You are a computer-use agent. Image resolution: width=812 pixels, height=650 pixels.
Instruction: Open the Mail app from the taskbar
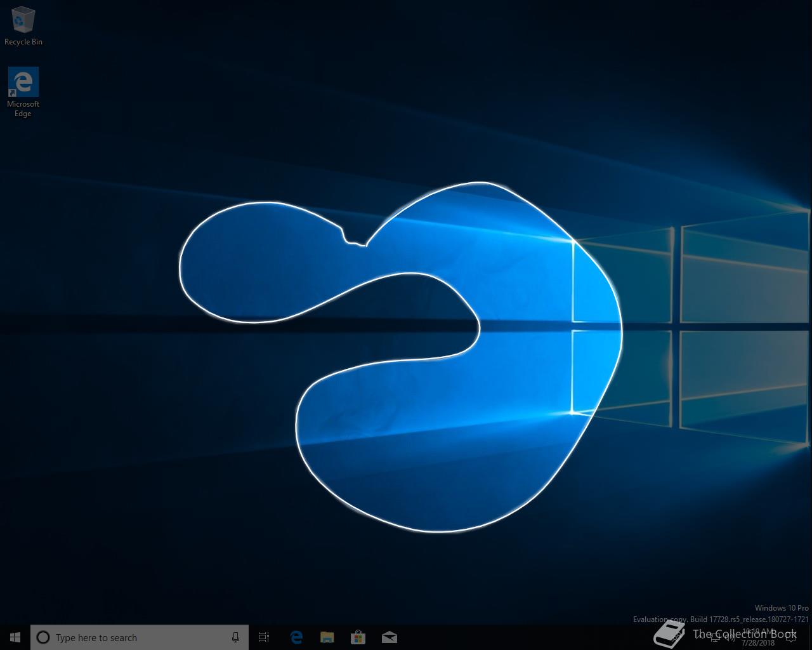tap(389, 637)
